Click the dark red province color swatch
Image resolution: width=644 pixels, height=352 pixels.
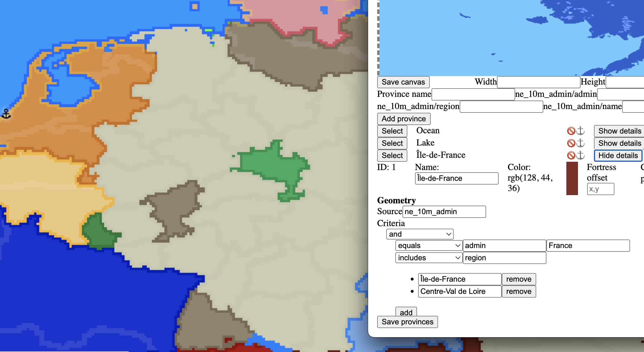[572, 178]
